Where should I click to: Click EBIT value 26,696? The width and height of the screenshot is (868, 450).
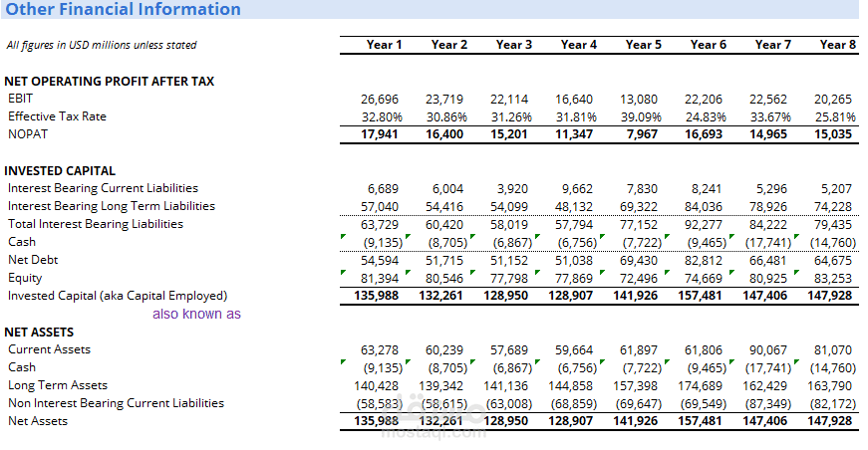tap(380, 100)
